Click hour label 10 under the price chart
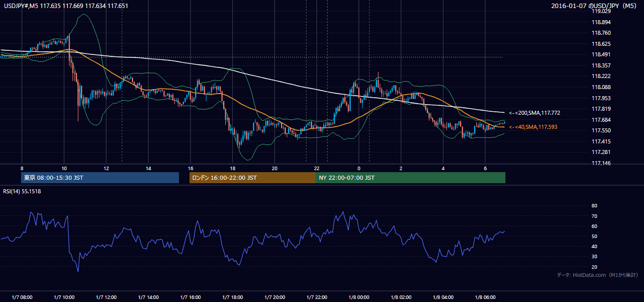This screenshot has width=644, height=302. (x=64, y=168)
